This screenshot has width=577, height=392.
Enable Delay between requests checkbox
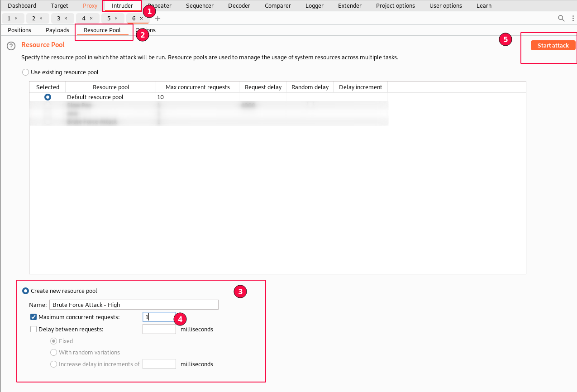point(33,330)
